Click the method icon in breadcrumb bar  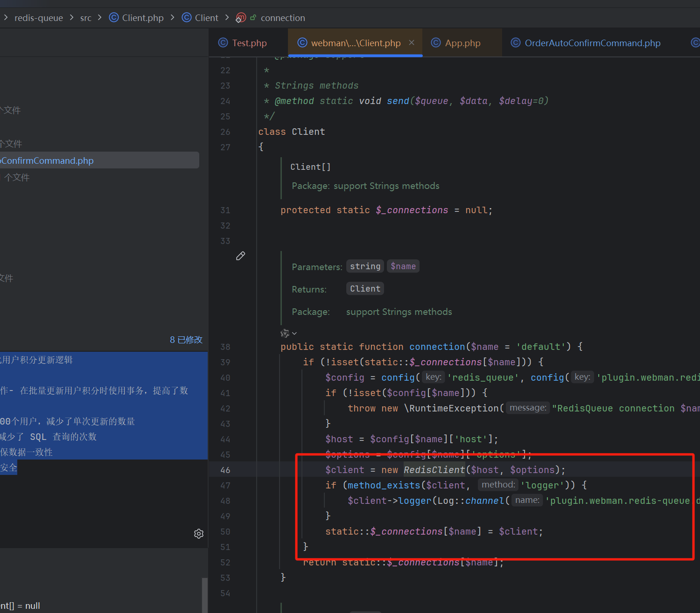(241, 18)
